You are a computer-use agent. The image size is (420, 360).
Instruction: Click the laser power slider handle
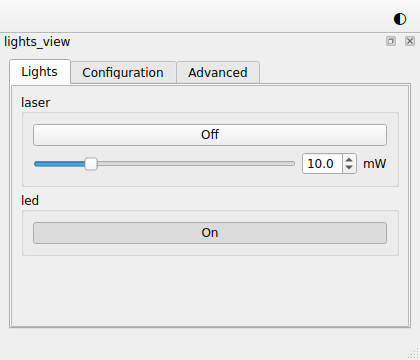tap(91, 164)
